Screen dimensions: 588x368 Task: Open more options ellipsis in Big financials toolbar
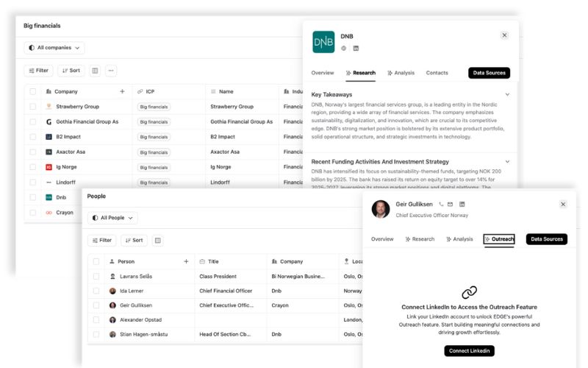pos(111,71)
